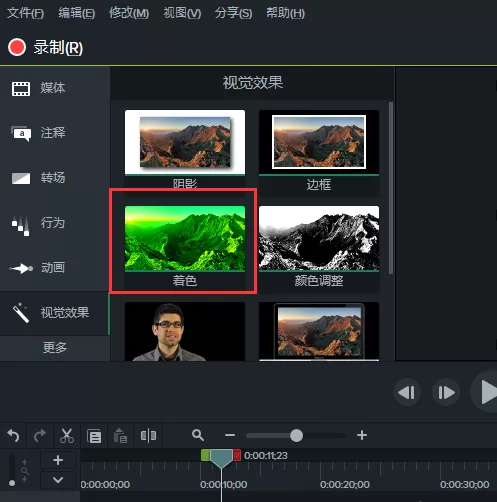Click the zoom in plus on timeline
497x502 pixels.
[362, 435]
